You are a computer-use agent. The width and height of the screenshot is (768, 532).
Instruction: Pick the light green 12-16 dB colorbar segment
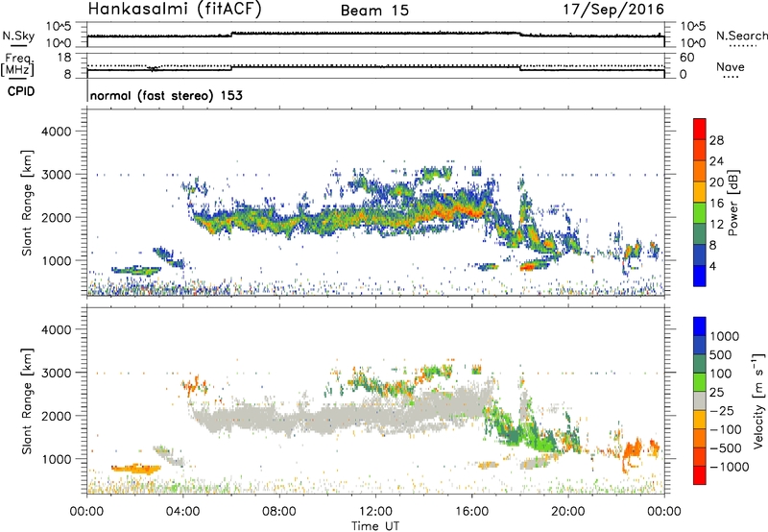click(x=700, y=213)
